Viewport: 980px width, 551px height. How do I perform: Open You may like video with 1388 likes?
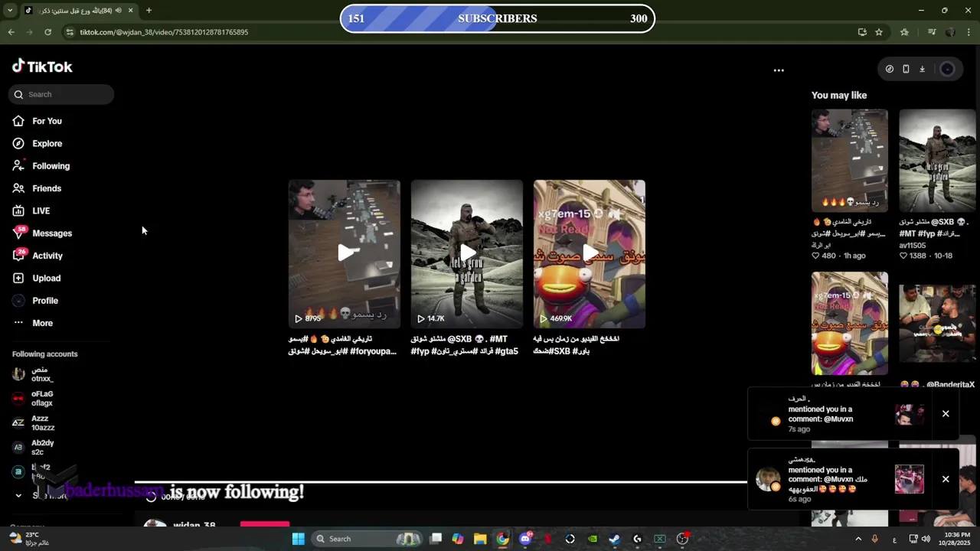tap(937, 161)
